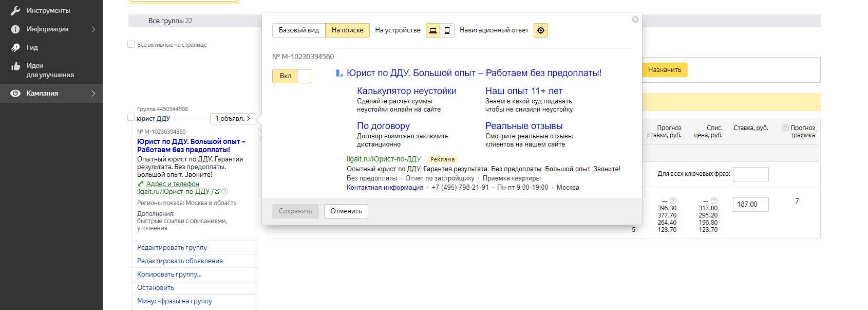Click the green ligalt.ru/Юрист-по-ДДУ display URL in preview
The image size is (868, 310).
click(x=384, y=159)
